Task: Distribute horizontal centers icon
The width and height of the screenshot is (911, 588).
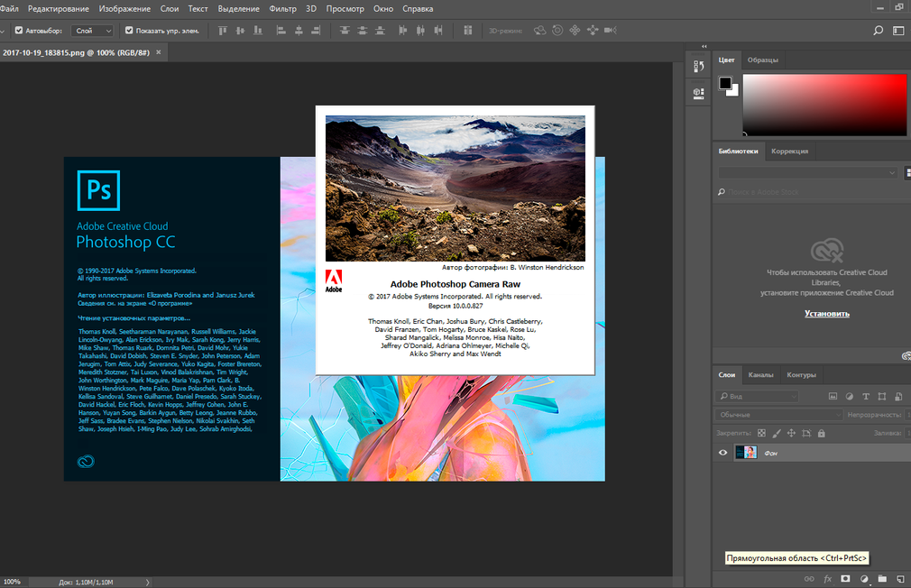Action: (x=420, y=31)
